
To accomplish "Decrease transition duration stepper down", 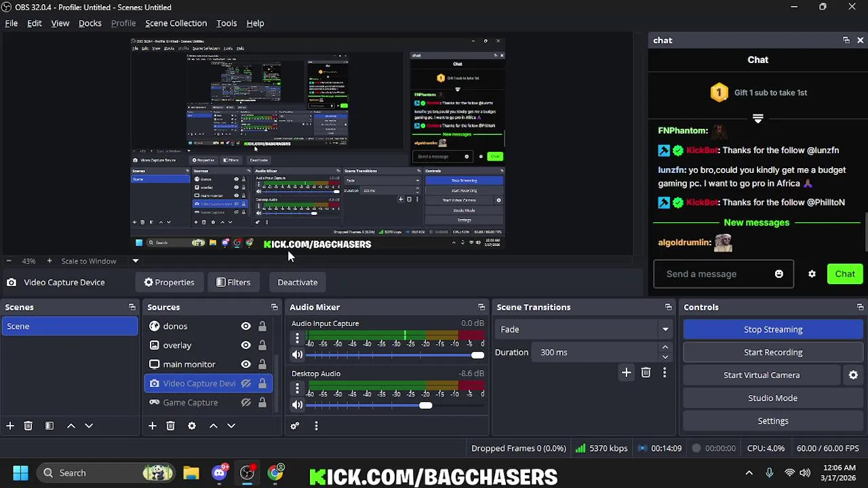I will click(x=665, y=357).
